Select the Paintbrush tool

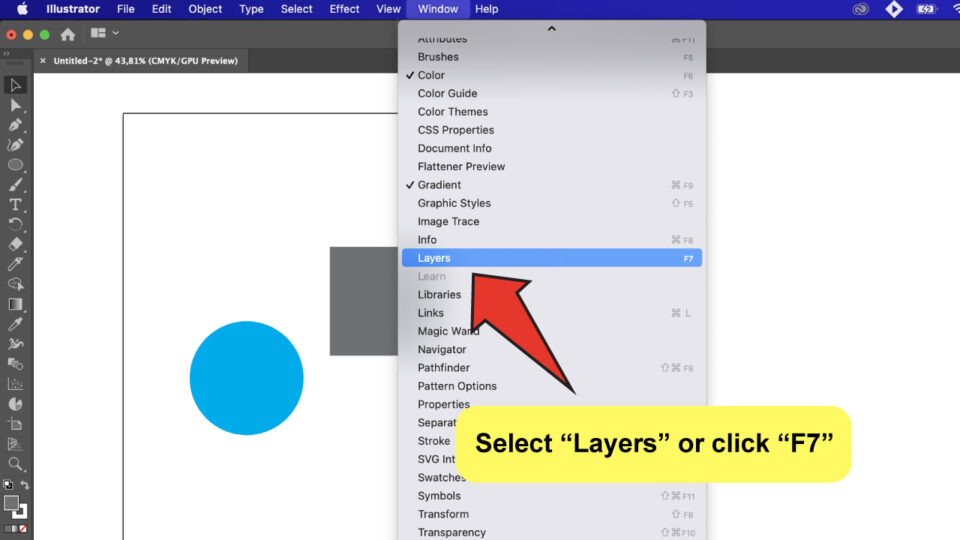(15, 185)
